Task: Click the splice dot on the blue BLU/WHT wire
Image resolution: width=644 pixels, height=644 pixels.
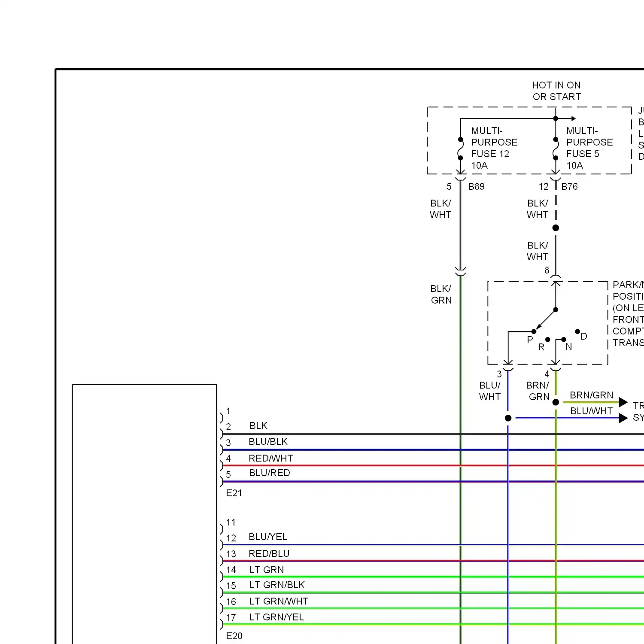Action: pos(508,418)
